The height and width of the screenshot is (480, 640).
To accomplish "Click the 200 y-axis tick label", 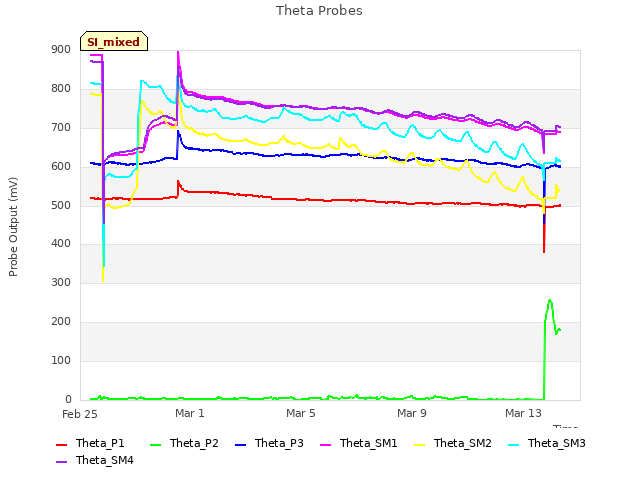I will pyautogui.click(x=61, y=322).
